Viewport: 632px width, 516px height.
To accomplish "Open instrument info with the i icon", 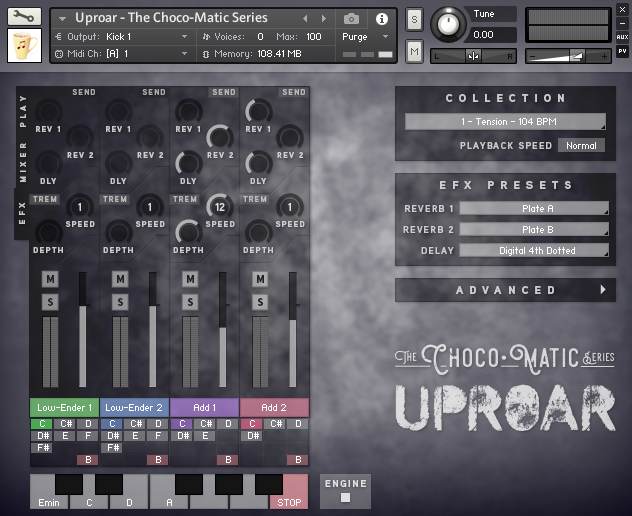I will click(x=381, y=19).
